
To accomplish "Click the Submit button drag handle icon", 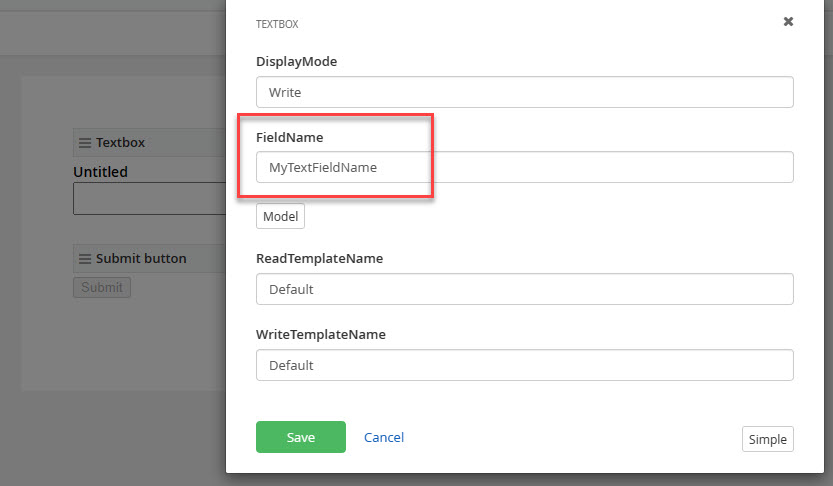I will click(85, 259).
